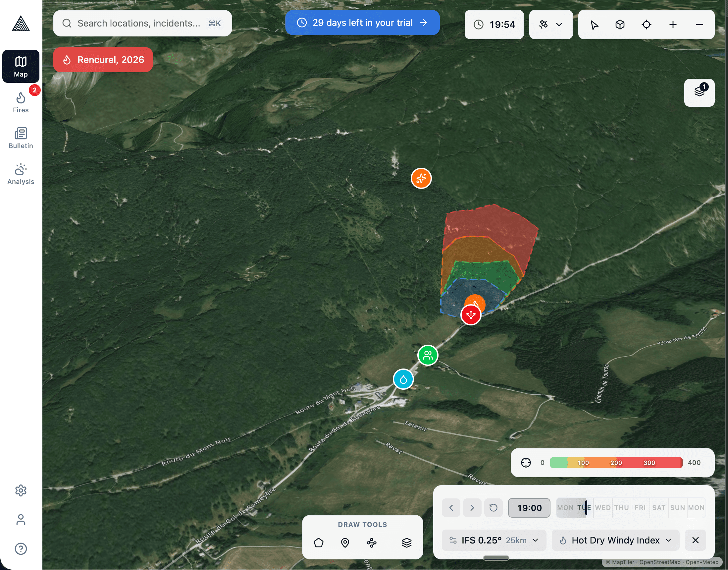Open the IFS 0.25° weather model dropdown
The image size is (728, 570).
(x=494, y=540)
